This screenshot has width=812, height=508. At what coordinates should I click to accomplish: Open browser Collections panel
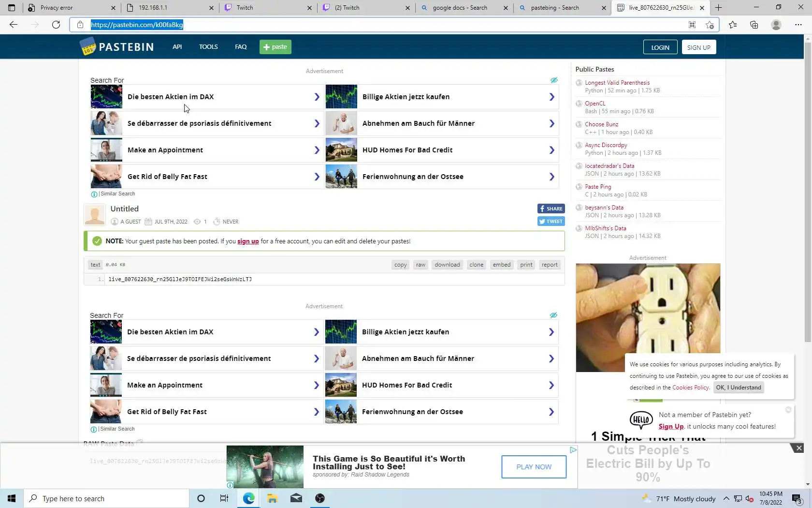(x=754, y=25)
